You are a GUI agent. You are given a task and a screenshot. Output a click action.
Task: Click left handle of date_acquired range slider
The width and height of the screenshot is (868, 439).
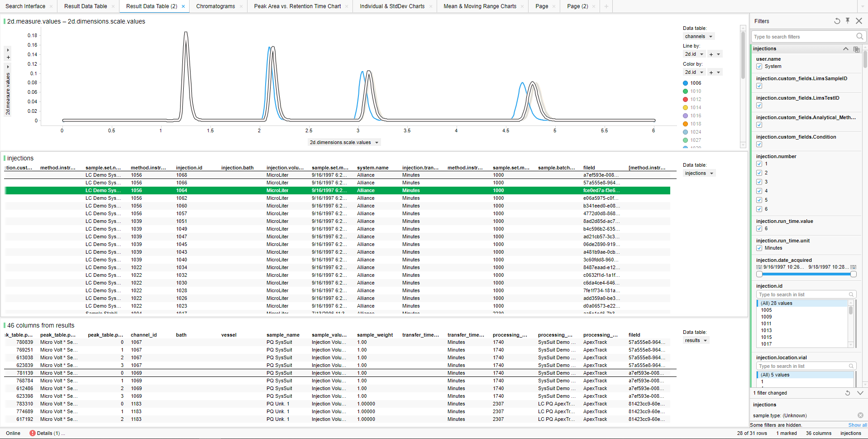point(759,274)
